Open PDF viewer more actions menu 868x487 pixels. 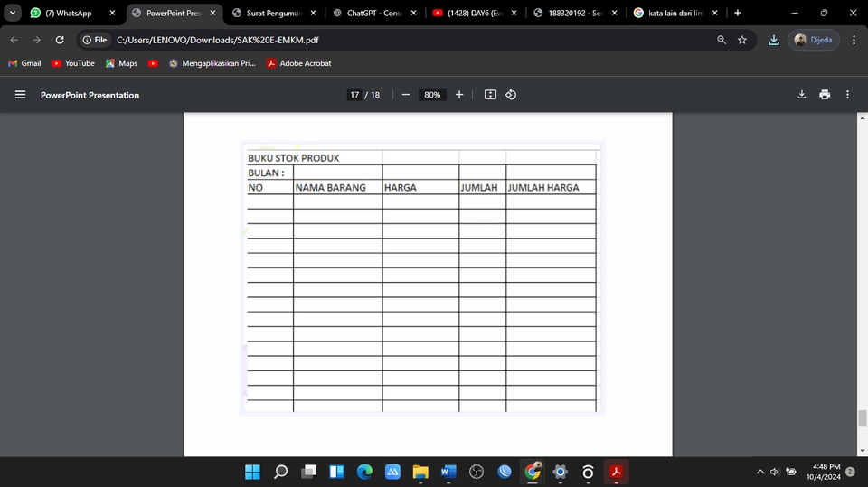click(x=847, y=95)
